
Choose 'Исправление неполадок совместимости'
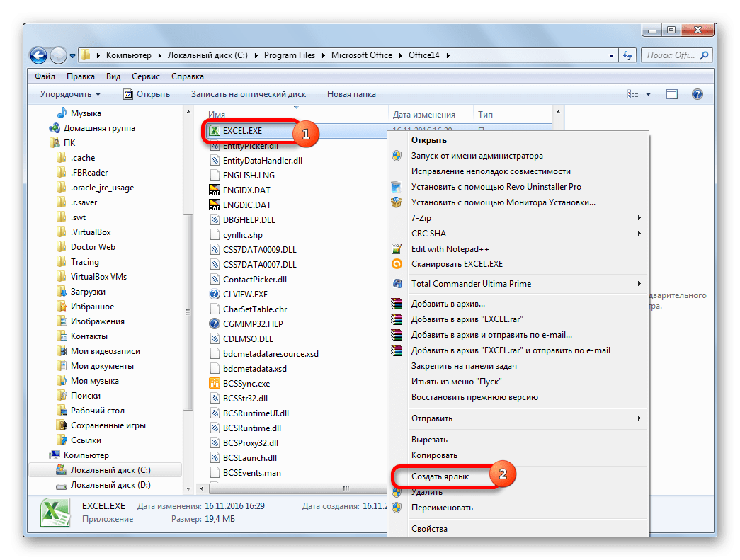coord(491,171)
